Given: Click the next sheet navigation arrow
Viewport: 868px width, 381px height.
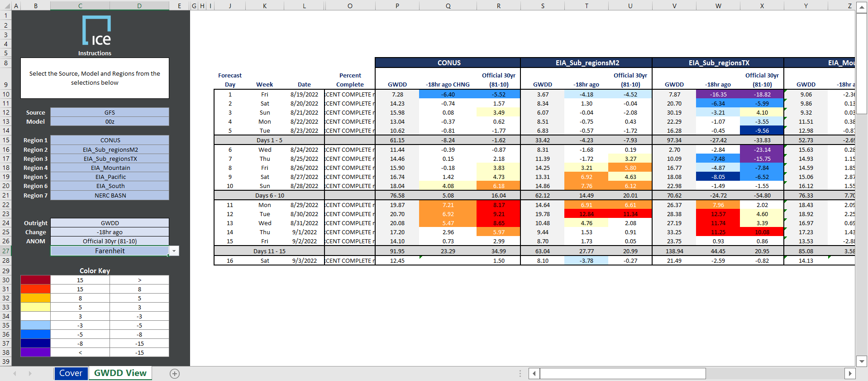Looking at the screenshot, I should pyautogui.click(x=30, y=373).
